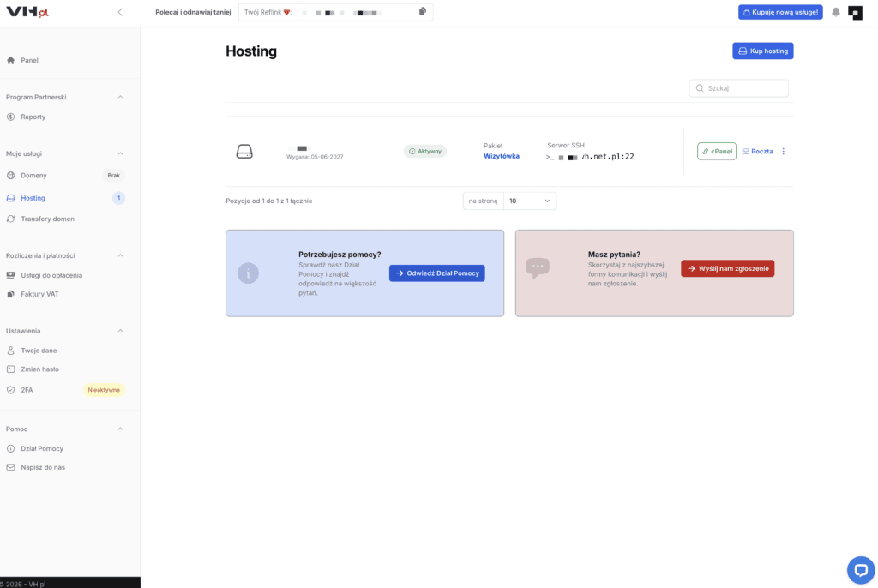Viewport: 878px width, 588px height.
Task: Click the hosting server drive icon
Action: point(244,151)
